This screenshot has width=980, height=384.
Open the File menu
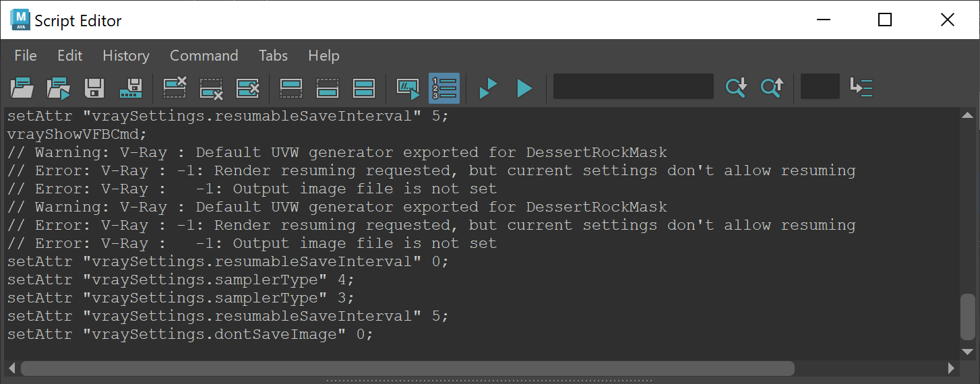coord(26,56)
